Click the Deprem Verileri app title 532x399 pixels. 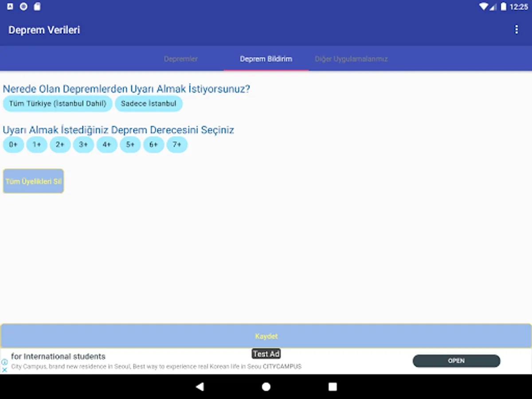click(x=44, y=30)
